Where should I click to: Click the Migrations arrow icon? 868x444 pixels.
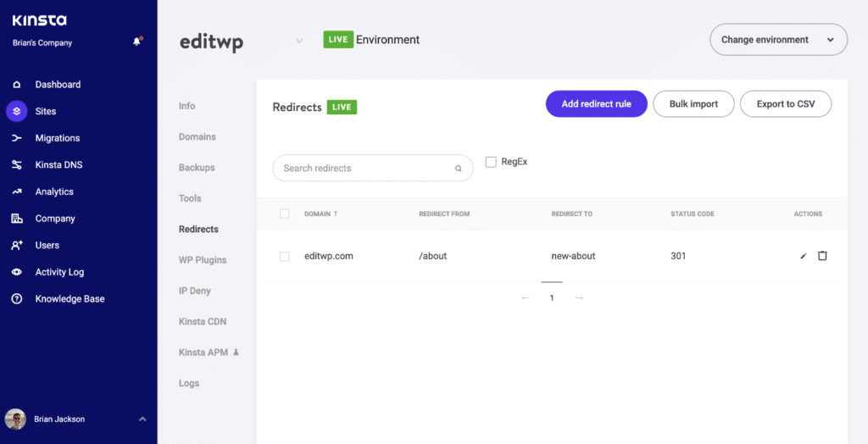click(x=17, y=138)
